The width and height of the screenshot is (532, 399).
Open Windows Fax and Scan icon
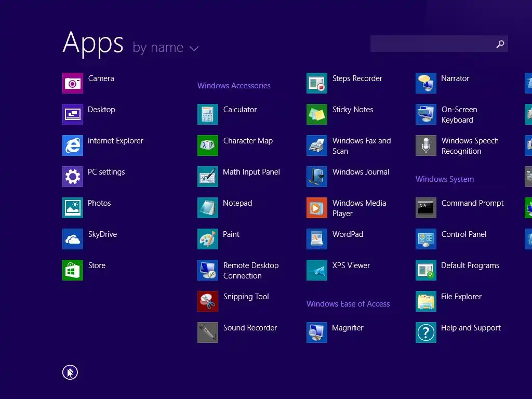[x=317, y=145]
